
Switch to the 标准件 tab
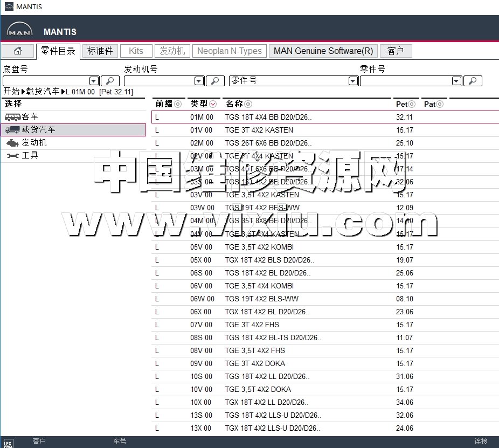100,51
